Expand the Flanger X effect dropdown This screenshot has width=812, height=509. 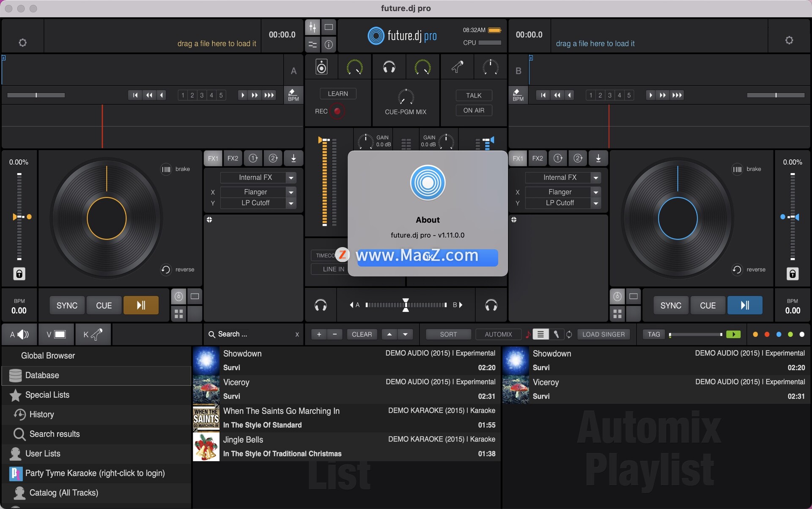290,191
